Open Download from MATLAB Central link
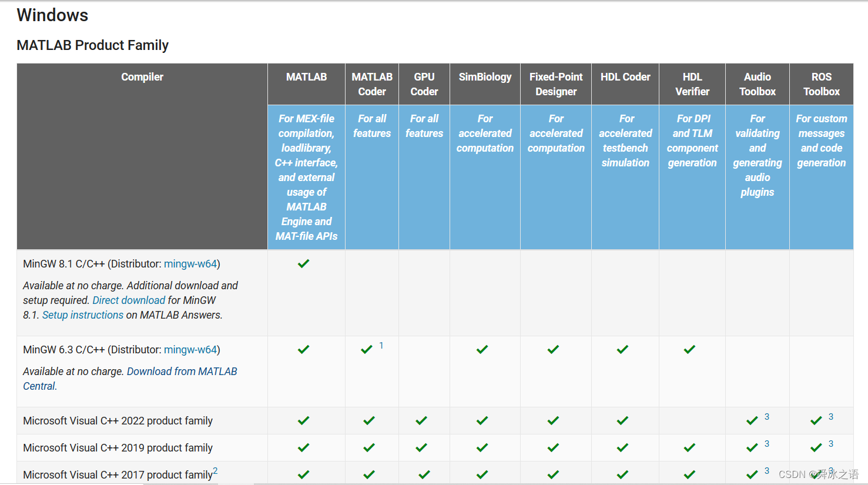 130,379
